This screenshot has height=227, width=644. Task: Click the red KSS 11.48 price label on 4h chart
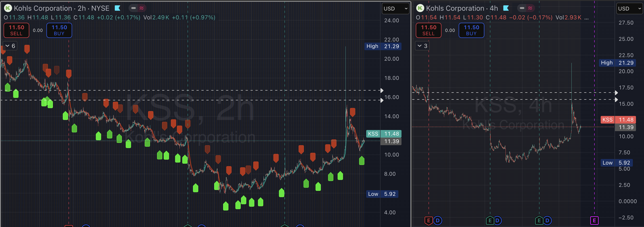(618, 120)
